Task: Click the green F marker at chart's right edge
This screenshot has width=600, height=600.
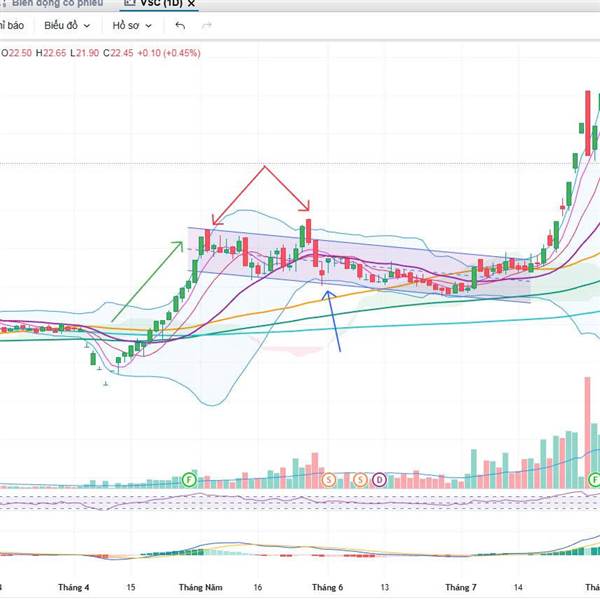Action: [595, 479]
